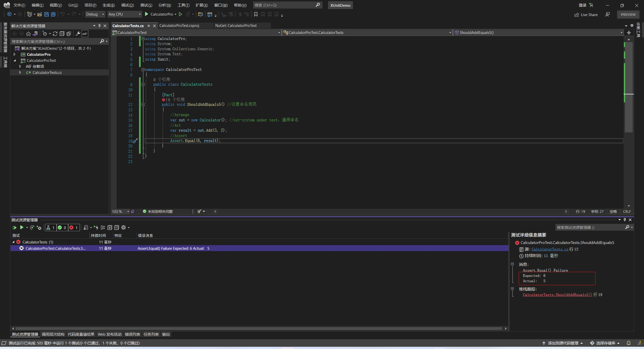Click Solution Explorer sync refresh icon
The height and width of the screenshot is (349, 644).
click(x=55, y=34)
